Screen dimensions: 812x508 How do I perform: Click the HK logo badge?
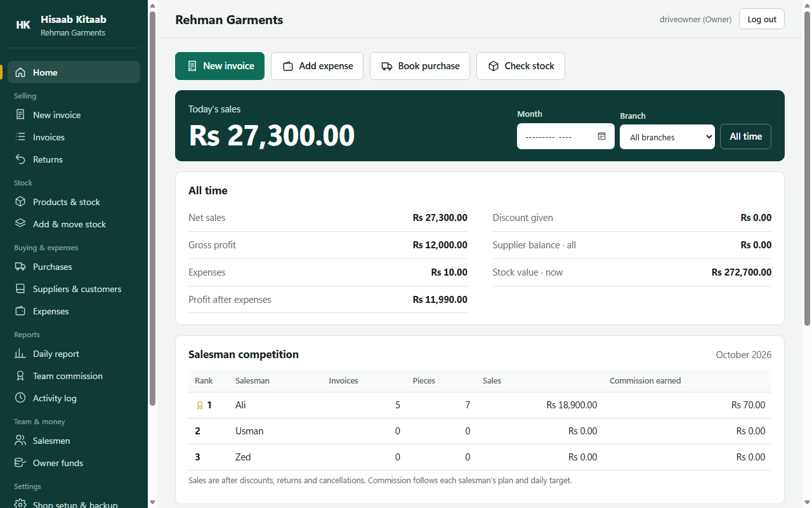(x=23, y=25)
